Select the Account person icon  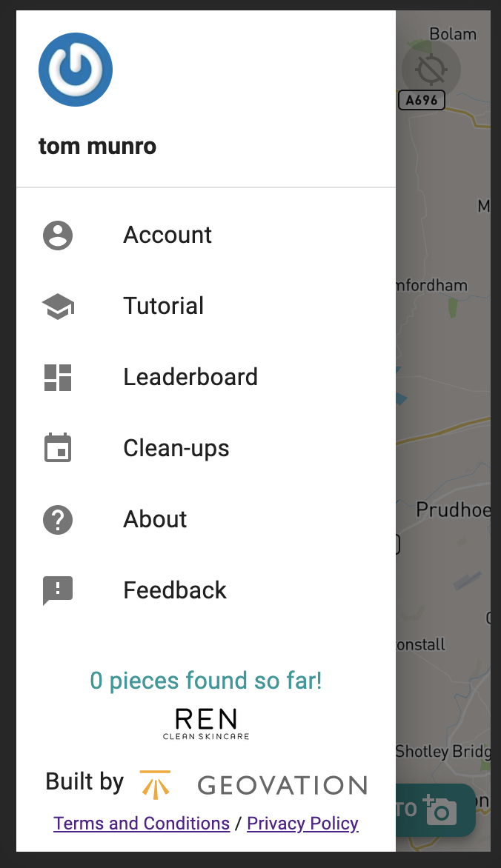pyautogui.click(x=58, y=235)
